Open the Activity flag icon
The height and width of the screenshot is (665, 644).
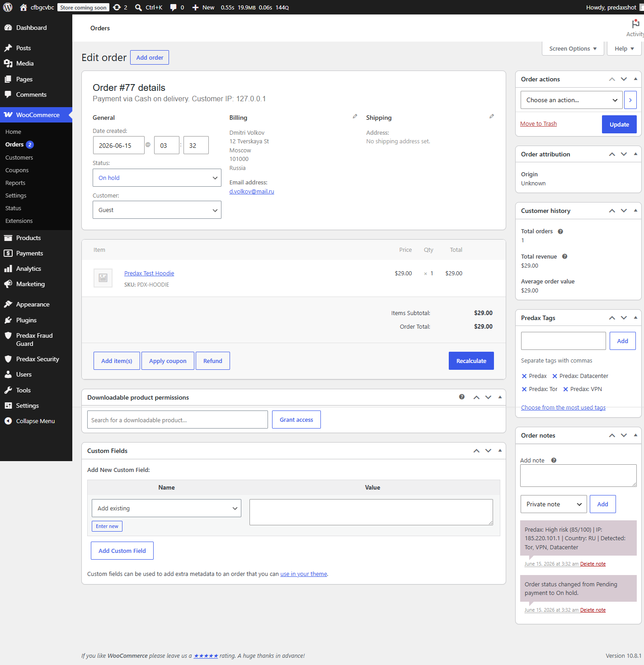click(635, 24)
